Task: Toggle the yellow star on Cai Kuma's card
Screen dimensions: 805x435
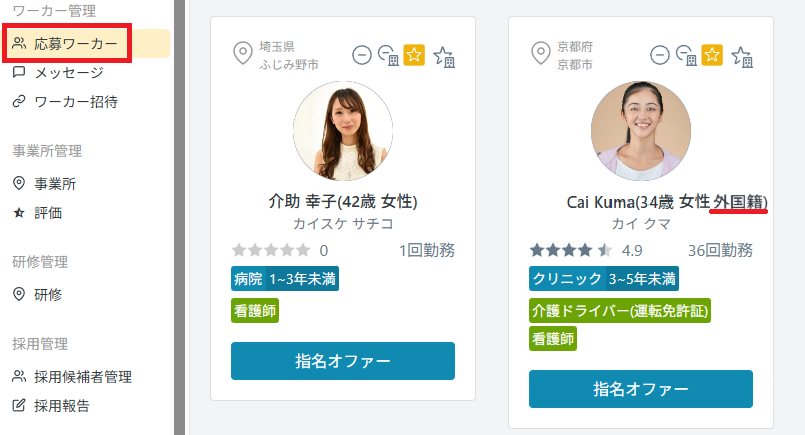Action: pos(712,55)
